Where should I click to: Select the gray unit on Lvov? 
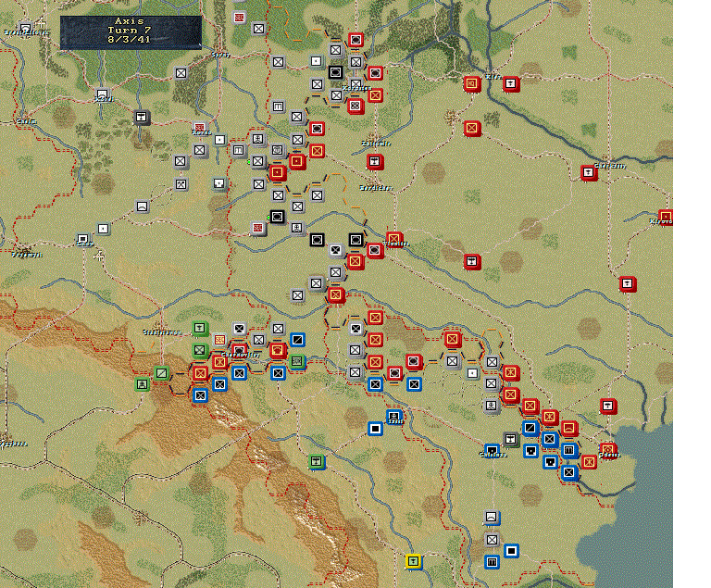point(82,239)
